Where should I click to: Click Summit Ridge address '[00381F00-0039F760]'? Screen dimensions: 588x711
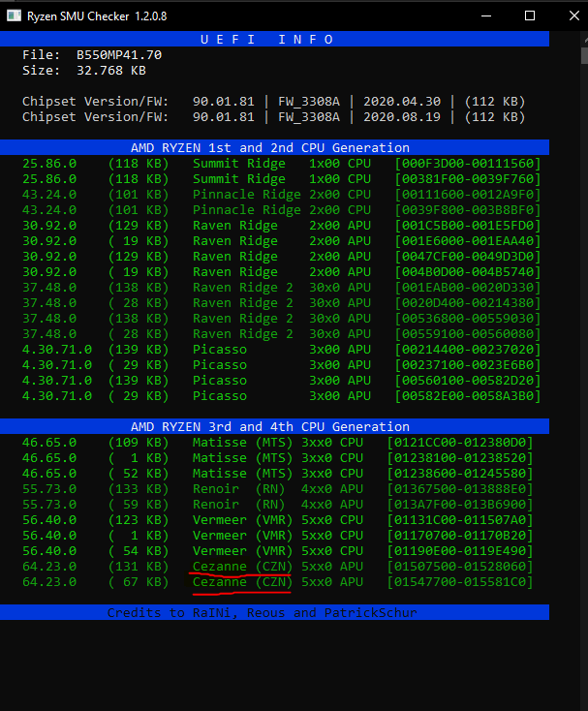pyautogui.click(x=468, y=178)
